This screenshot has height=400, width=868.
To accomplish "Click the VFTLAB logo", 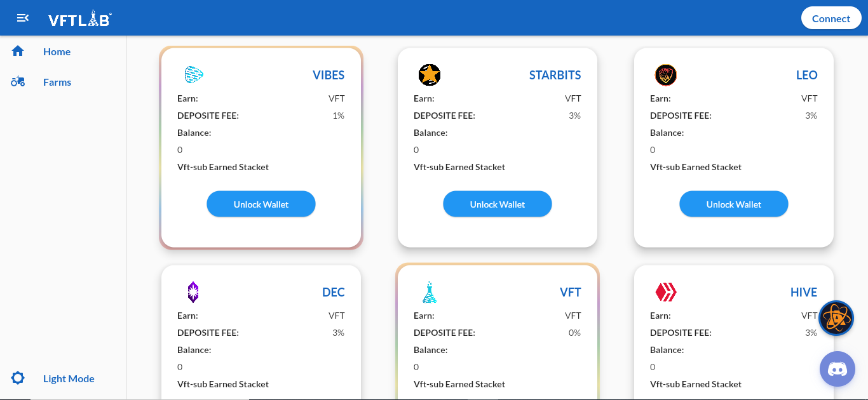I will click(80, 19).
